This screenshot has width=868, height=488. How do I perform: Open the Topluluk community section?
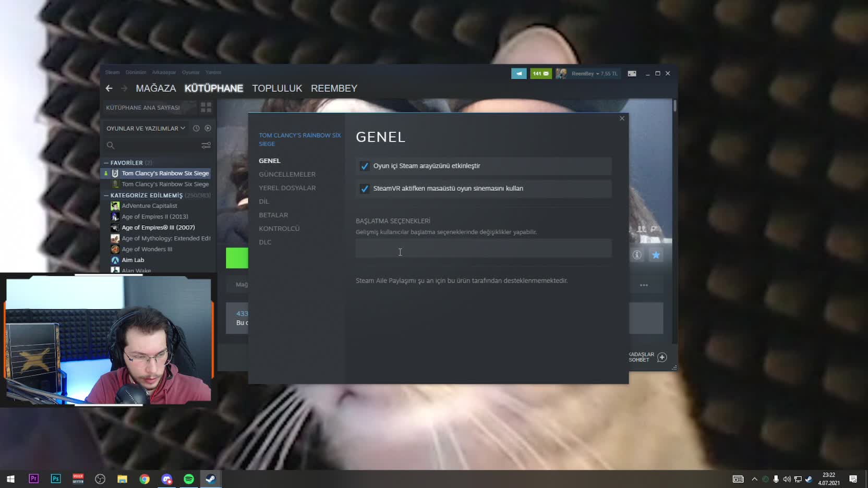pyautogui.click(x=277, y=88)
